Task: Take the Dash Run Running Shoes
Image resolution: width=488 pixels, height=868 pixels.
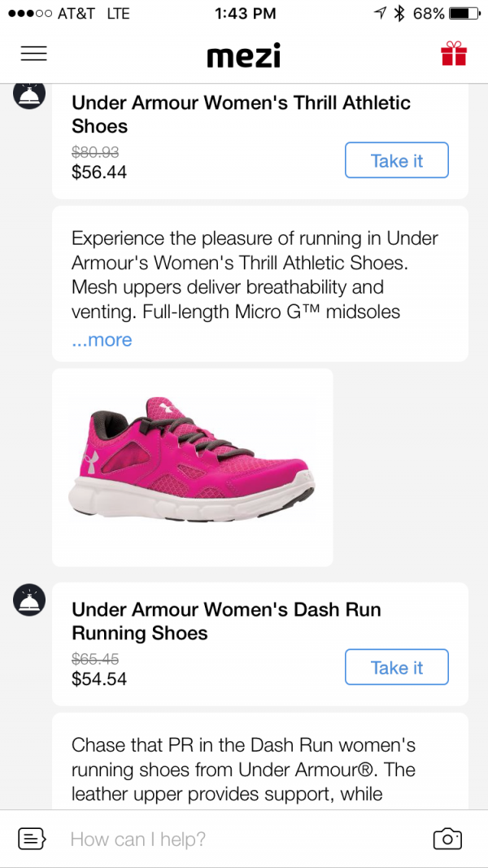Action: 396,667
